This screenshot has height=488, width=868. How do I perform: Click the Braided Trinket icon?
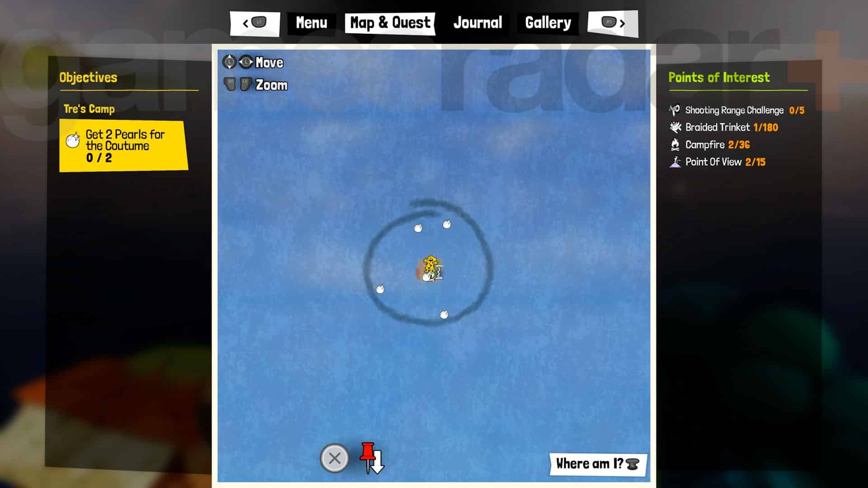(674, 127)
